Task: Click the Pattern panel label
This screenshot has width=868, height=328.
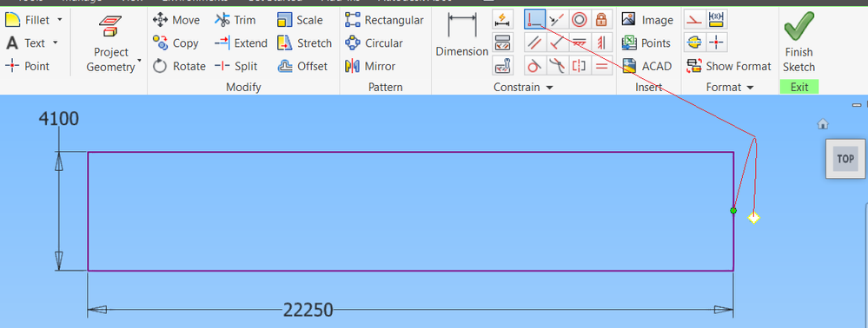Action: [385, 88]
